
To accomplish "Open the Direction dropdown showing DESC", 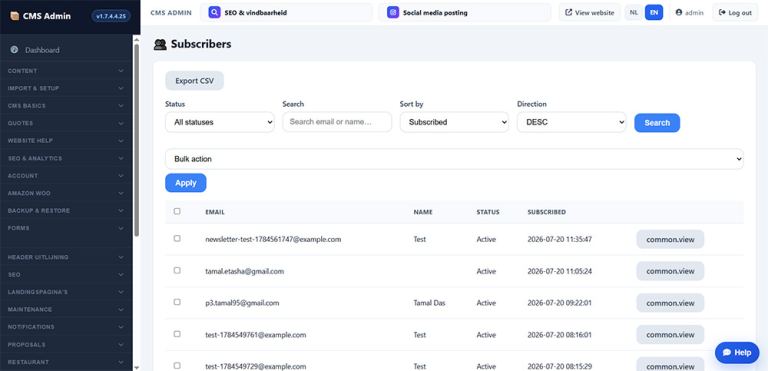I will coord(572,122).
